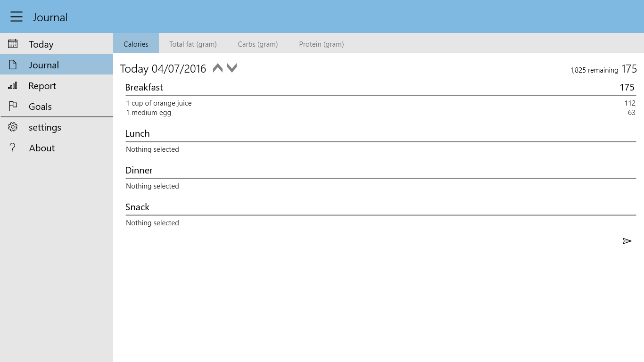The height and width of the screenshot is (362, 644).
Task: Click the Report bar chart icon
Action: (13, 86)
